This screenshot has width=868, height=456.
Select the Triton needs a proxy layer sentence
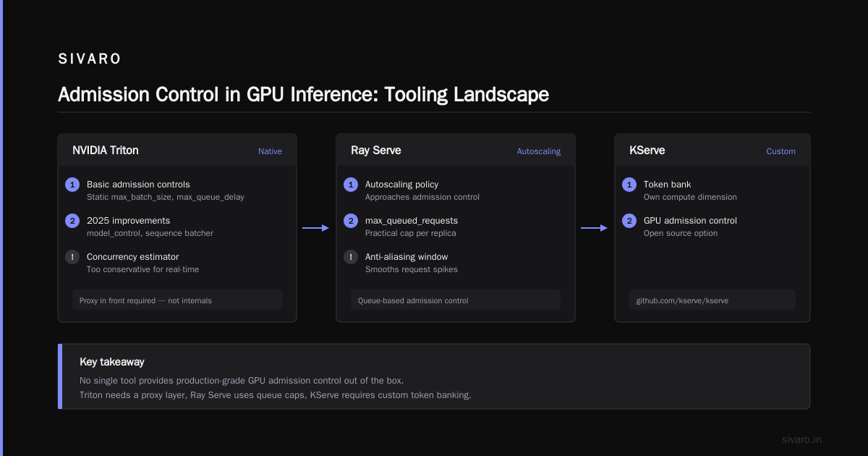[276, 395]
